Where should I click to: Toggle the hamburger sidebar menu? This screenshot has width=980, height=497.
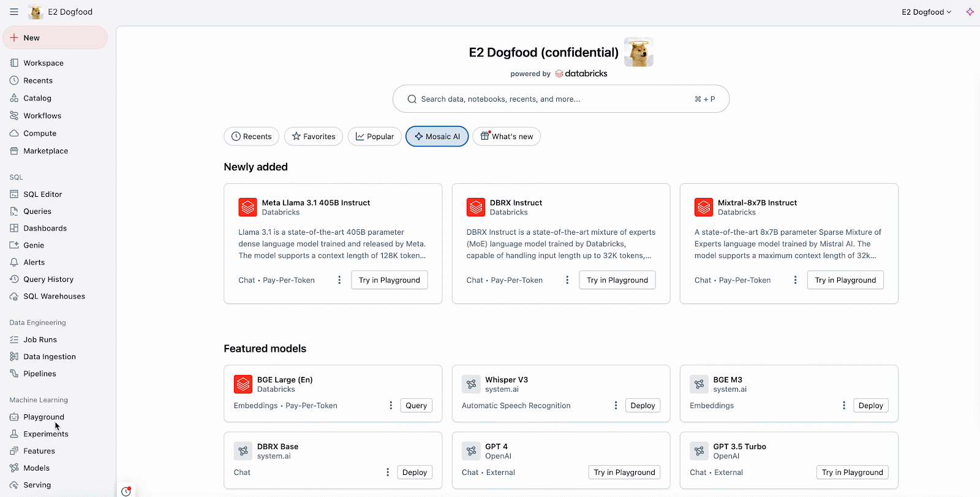pyautogui.click(x=13, y=12)
